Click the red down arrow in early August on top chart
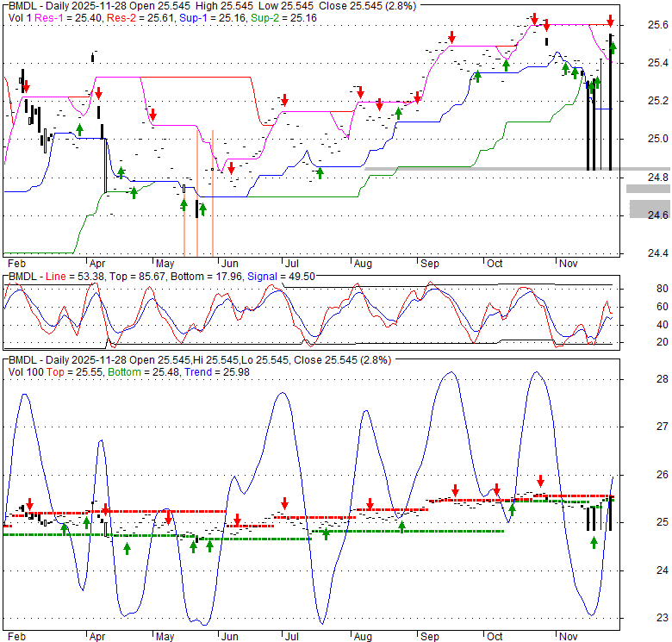The width and height of the screenshot is (672, 642). pos(359,90)
